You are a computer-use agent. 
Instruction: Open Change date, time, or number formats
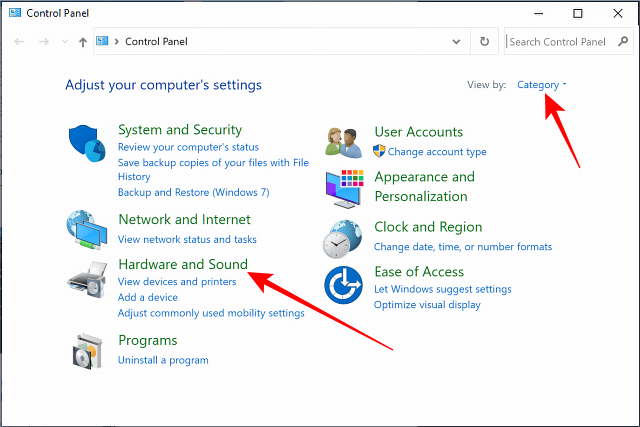463,247
